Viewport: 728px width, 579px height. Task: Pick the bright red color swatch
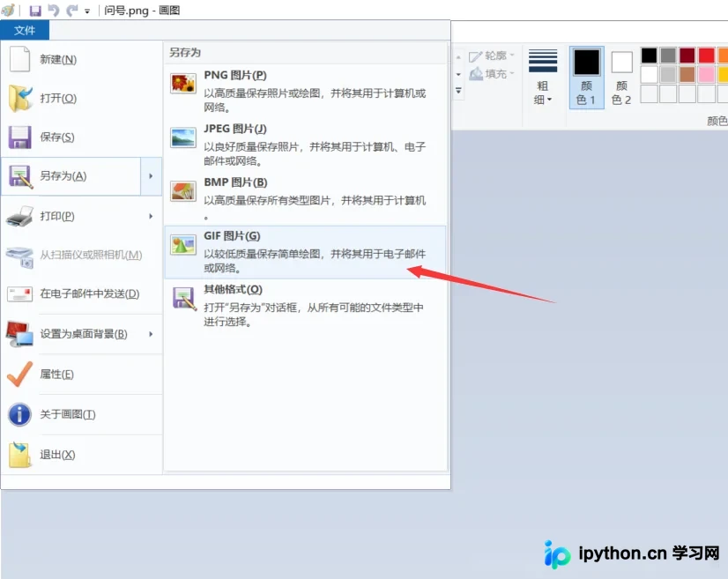tap(706, 56)
